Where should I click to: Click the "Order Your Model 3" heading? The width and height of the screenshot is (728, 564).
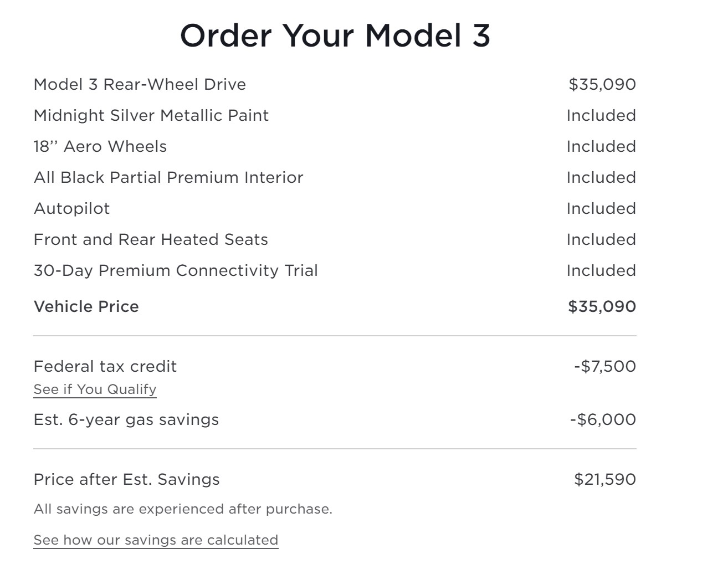coord(335,35)
